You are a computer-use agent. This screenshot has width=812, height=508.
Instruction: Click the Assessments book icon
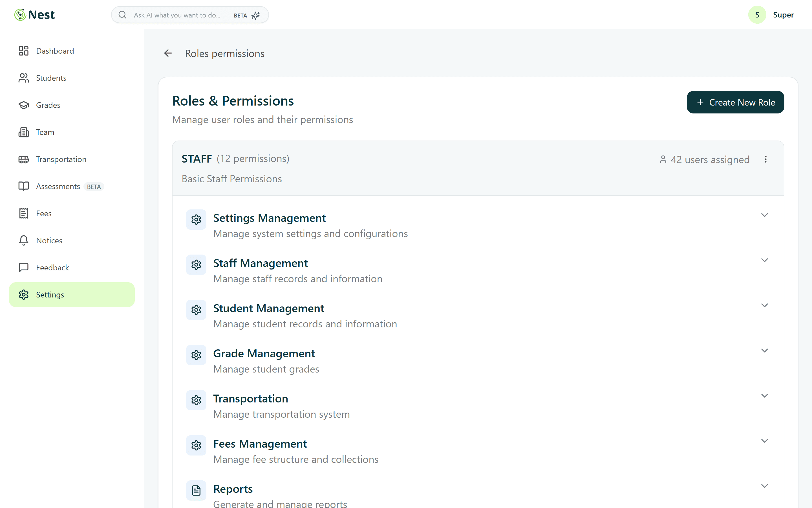[23, 187]
